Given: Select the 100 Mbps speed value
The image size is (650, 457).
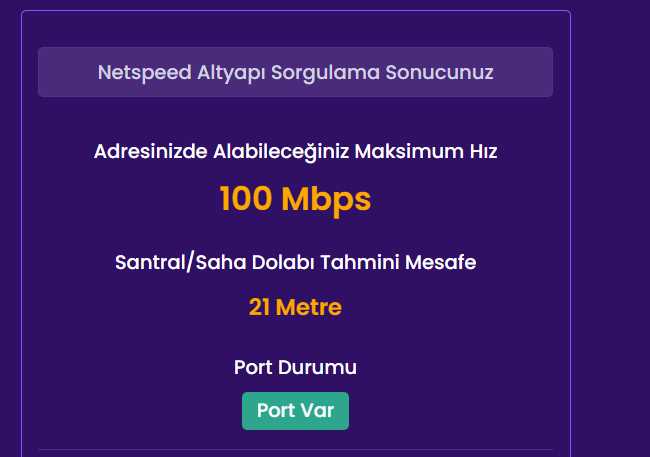Looking at the screenshot, I should (295, 199).
